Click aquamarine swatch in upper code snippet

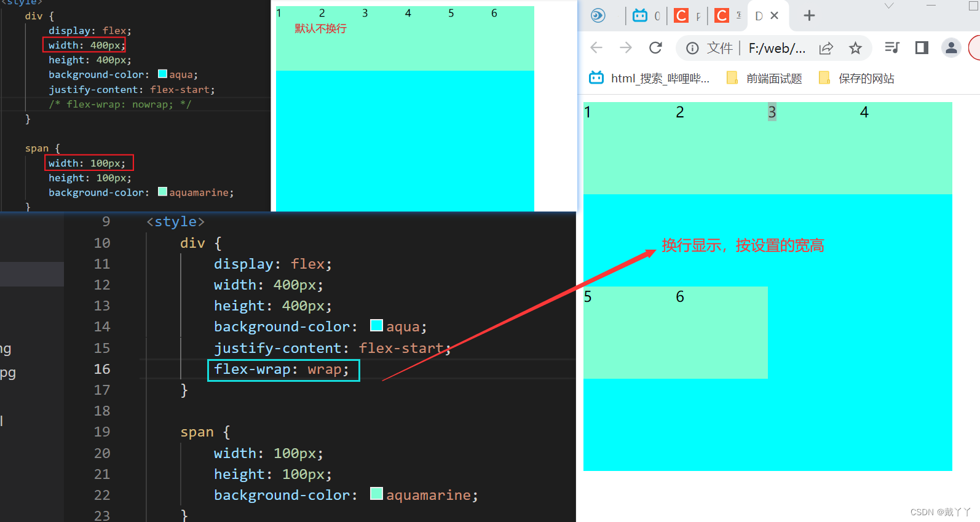(162, 192)
